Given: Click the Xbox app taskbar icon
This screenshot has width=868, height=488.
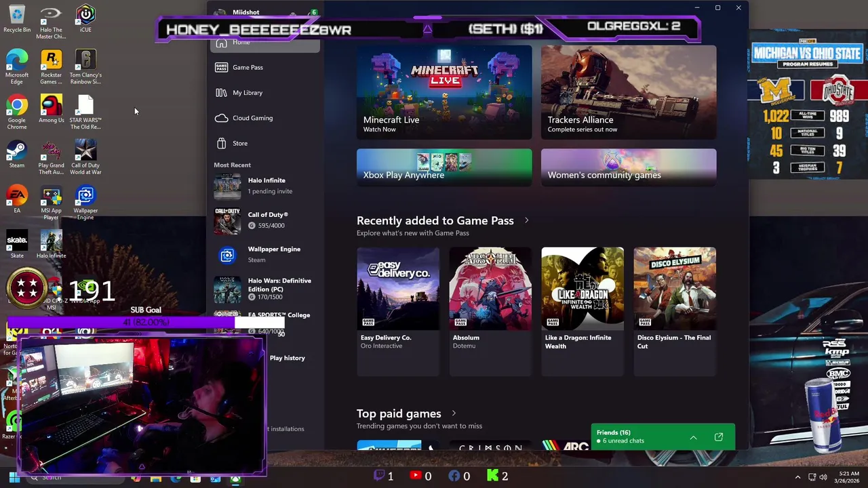Looking at the screenshot, I should pos(235,479).
